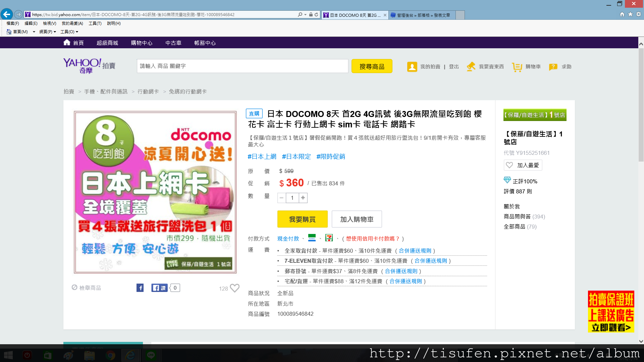Screen dimensions: 644x362
Task: Open File Explorer from the taskbar
Action: click(89, 355)
